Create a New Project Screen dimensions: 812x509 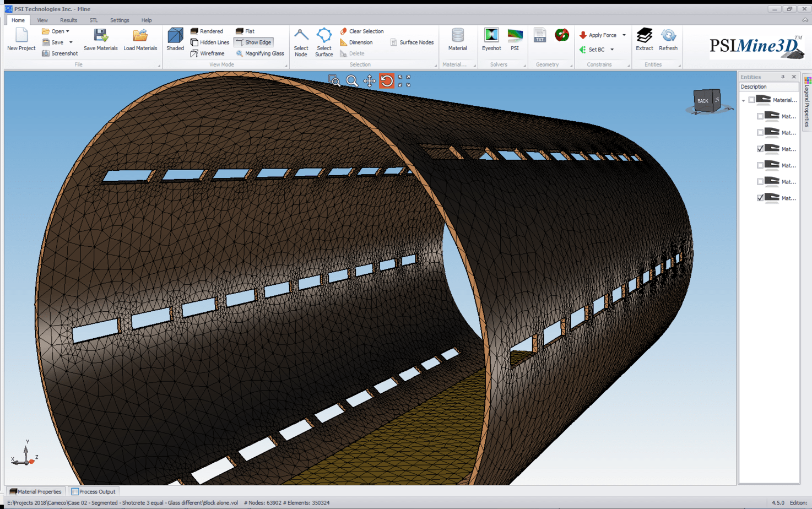click(x=21, y=40)
